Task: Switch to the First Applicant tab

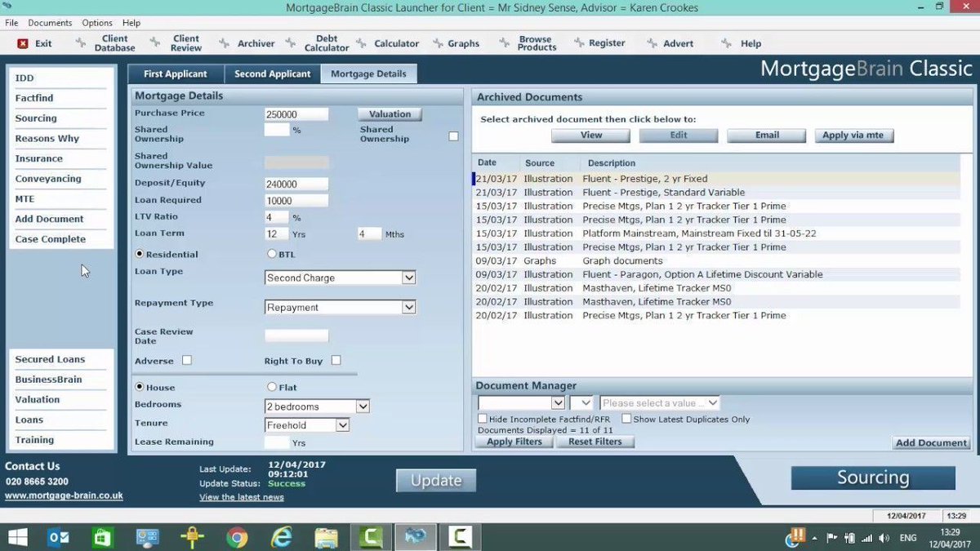Action: pos(176,73)
